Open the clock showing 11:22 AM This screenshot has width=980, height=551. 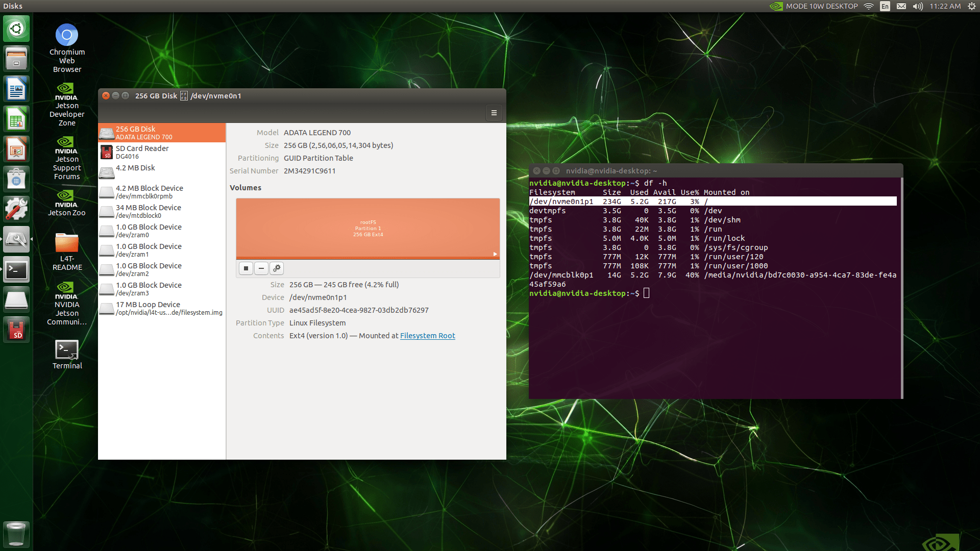click(945, 6)
